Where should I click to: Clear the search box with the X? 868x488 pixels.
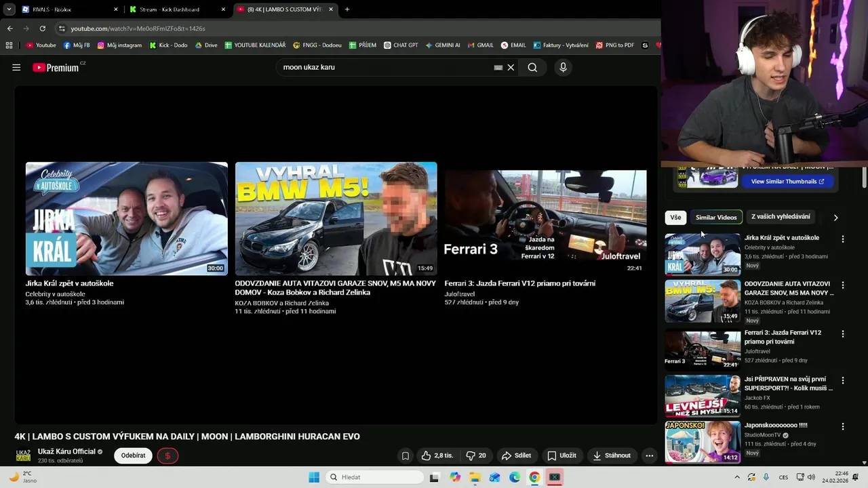tap(511, 67)
